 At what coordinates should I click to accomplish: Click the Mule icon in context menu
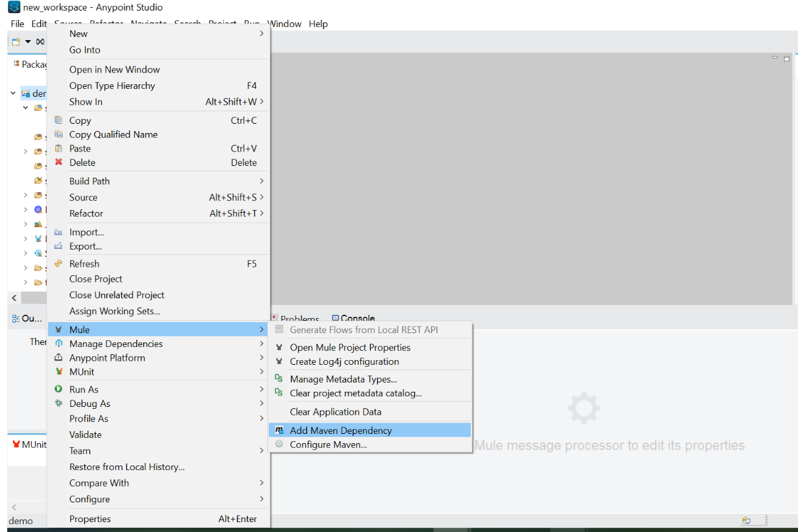pos(59,330)
